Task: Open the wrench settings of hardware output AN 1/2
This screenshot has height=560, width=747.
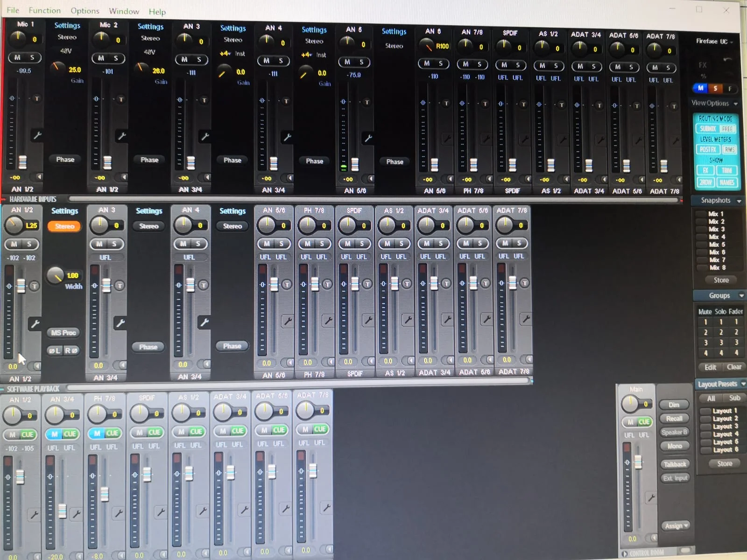Action: click(x=35, y=323)
